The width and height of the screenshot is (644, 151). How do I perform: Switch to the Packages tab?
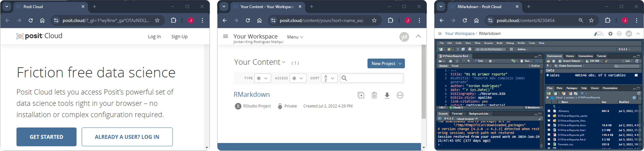[x=571, y=88]
